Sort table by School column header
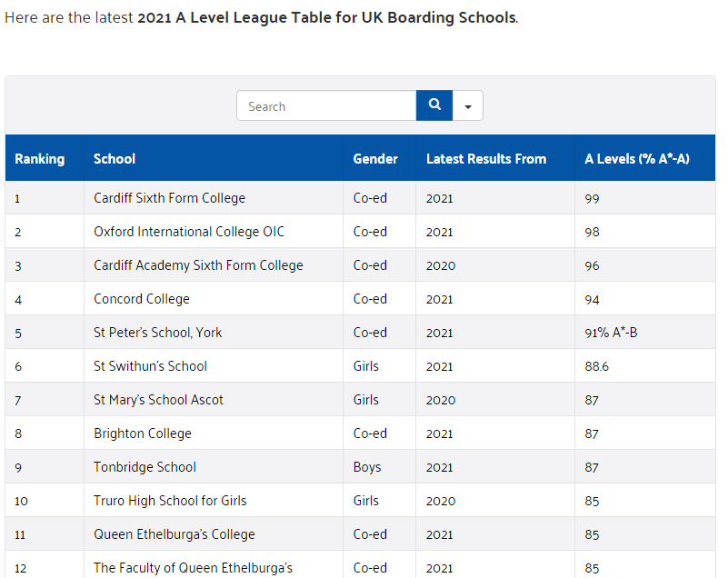Viewport: 728px width, 578px height. [x=115, y=159]
